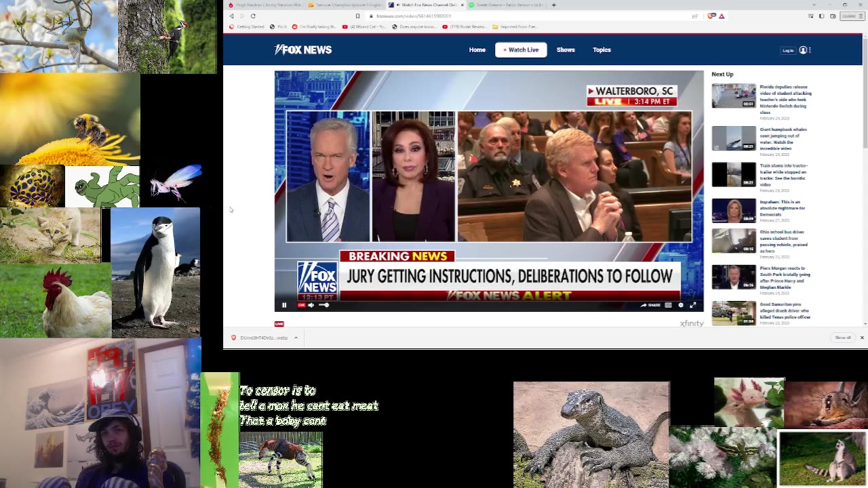Click the share page icon in address bar
Viewport: 868px width, 488px height.
(x=695, y=16)
